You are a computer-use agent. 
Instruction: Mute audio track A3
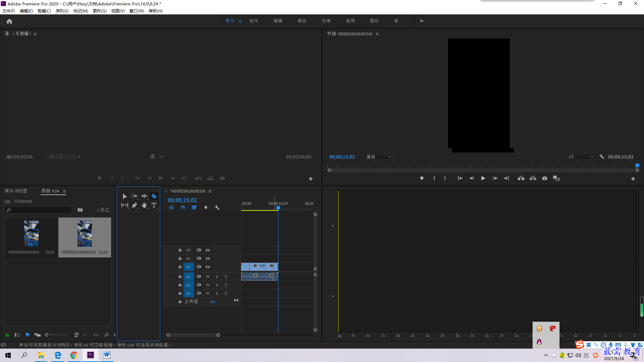click(208, 293)
